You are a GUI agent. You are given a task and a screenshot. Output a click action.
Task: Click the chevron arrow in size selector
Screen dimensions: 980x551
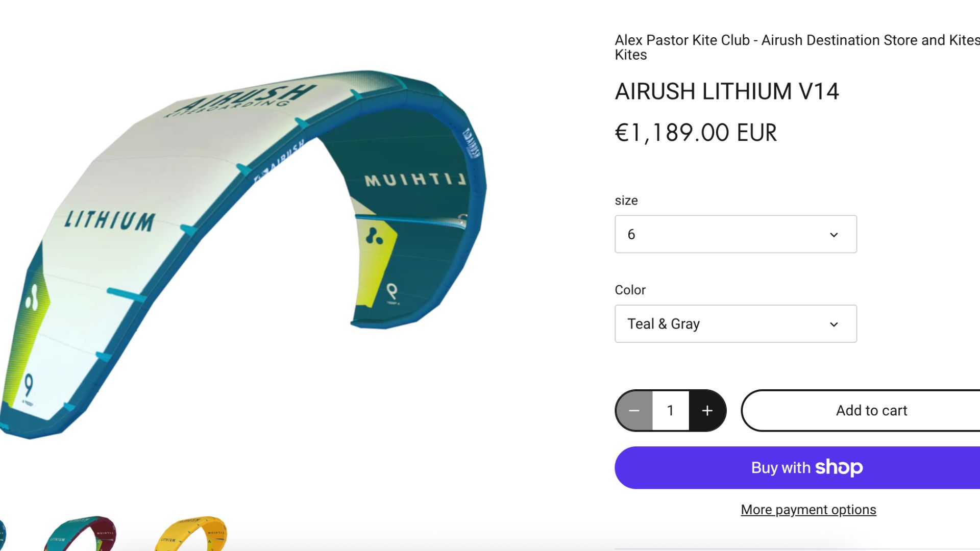[x=834, y=235]
